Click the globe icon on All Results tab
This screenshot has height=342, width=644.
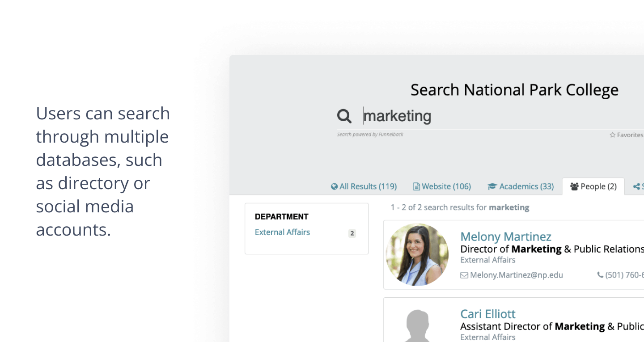pyautogui.click(x=334, y=186)
